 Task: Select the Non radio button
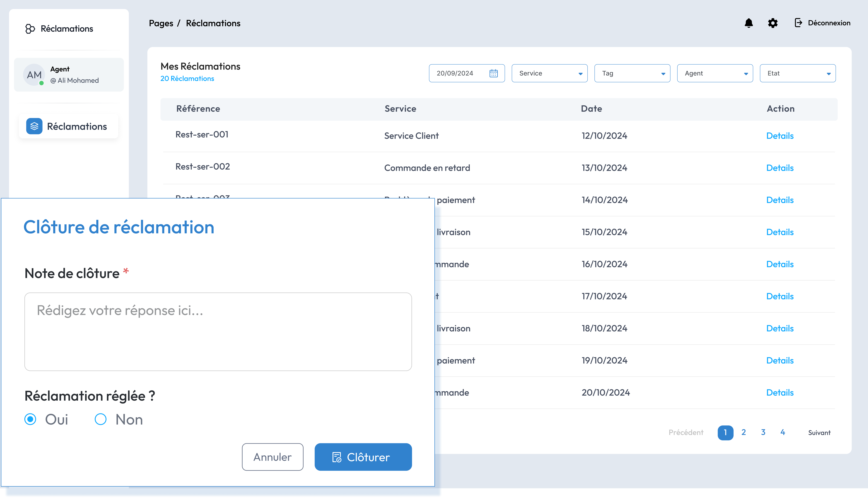point(101,419)
